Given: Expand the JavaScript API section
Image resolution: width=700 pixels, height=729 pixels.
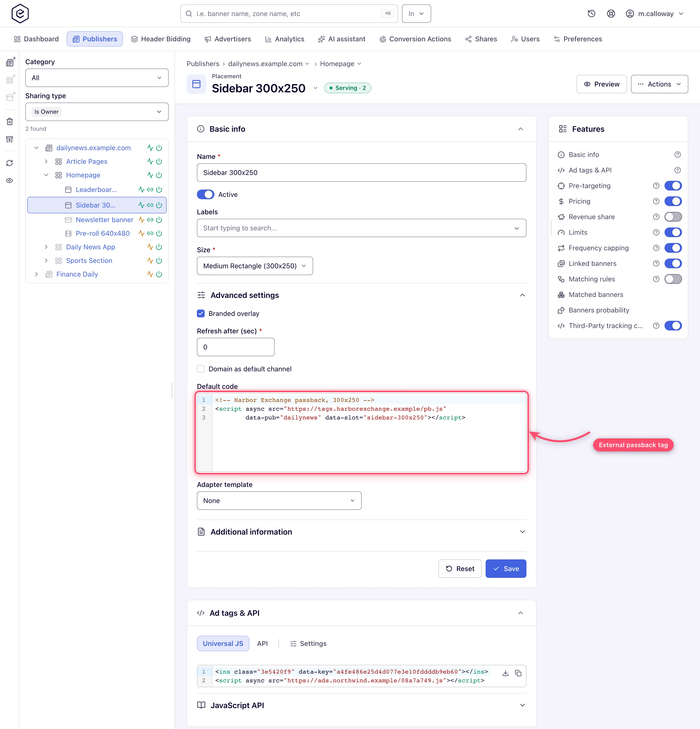Looking at the screenshot, I should click(x=361, y=705).
